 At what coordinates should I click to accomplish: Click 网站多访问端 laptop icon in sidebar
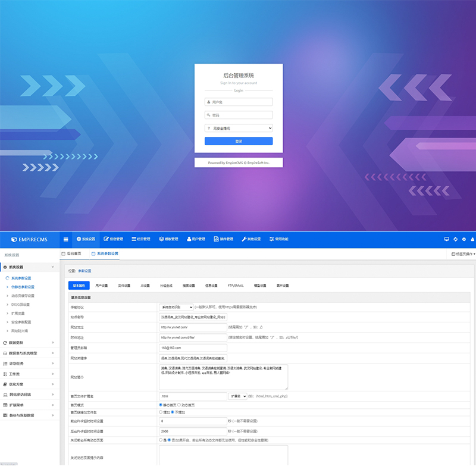5,394
